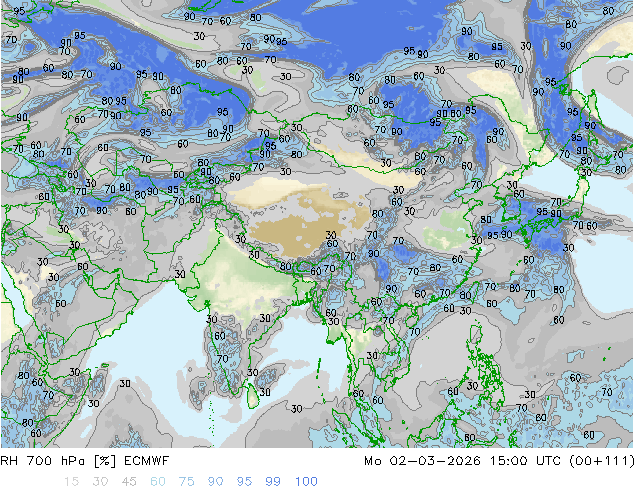
Task: Select the legend value 99
Action: coord(273,482)
